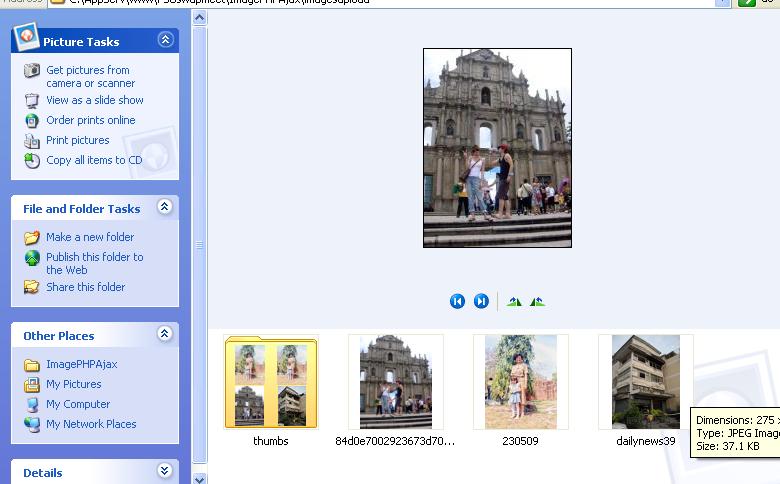
Task: Click Copy all items to CD link
Action: pyautogui.click(x=94, y=160)
